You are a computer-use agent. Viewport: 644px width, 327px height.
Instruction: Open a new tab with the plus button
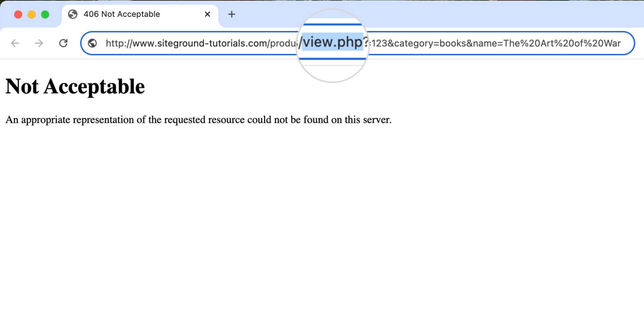[x=232, y=14]
